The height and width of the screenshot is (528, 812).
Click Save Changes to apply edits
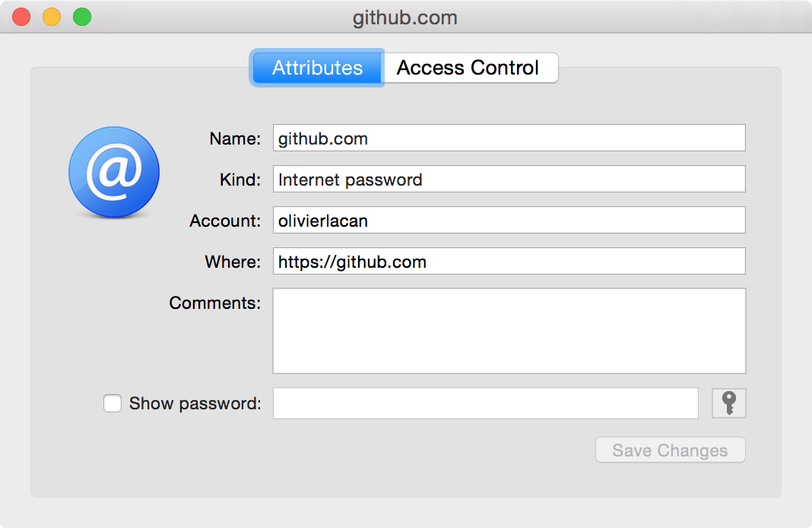tap(670, 450)
